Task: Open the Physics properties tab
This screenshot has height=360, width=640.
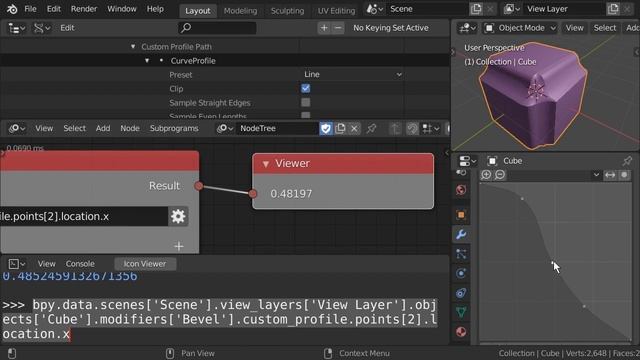Action: pyautogui.click(x=461, y=273)
